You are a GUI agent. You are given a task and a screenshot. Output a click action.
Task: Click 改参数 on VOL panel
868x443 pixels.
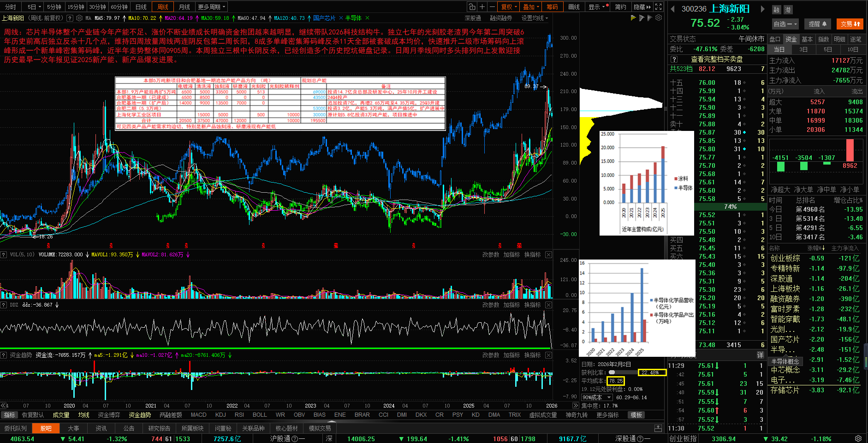click(x=491, y=254)
